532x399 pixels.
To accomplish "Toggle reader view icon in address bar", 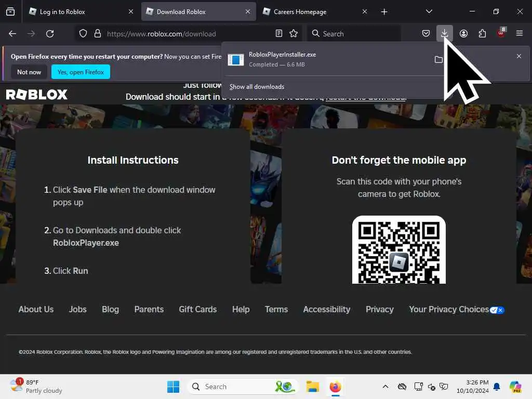I will [x=279, y=33].
